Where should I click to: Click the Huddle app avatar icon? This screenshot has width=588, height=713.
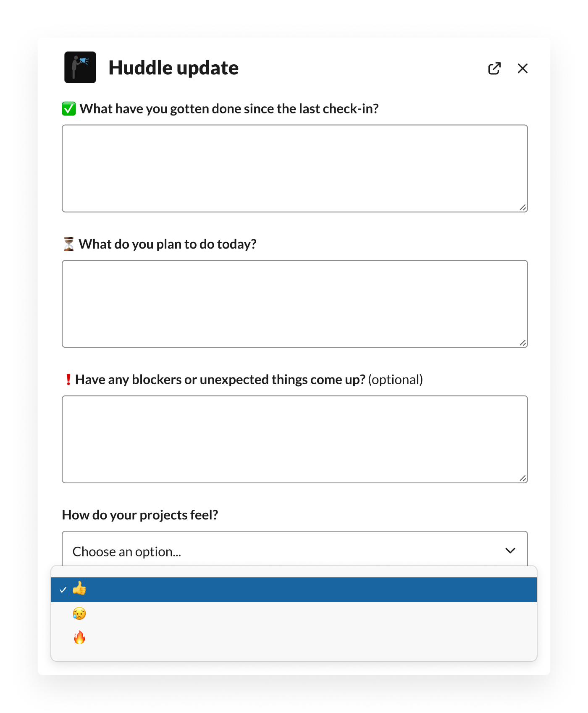pyautogui.click(x=80, y=67)
